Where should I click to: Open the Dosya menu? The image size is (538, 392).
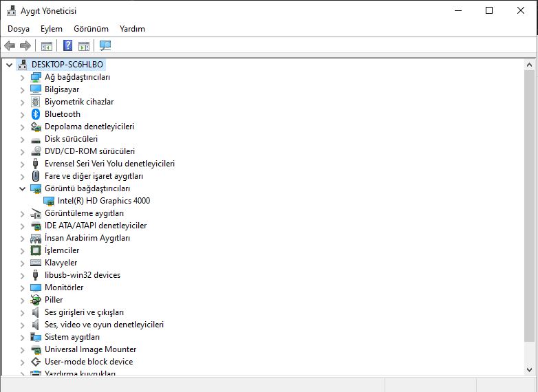[x=19, y=29]
